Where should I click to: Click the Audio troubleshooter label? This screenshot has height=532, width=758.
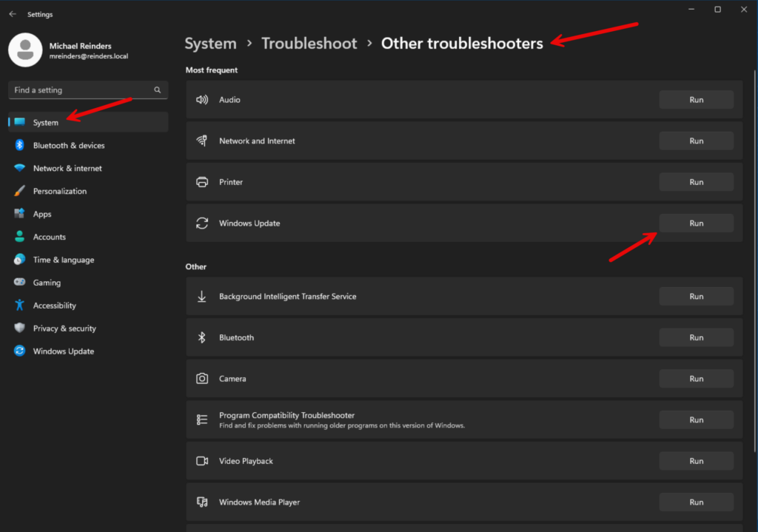(229, 100)
